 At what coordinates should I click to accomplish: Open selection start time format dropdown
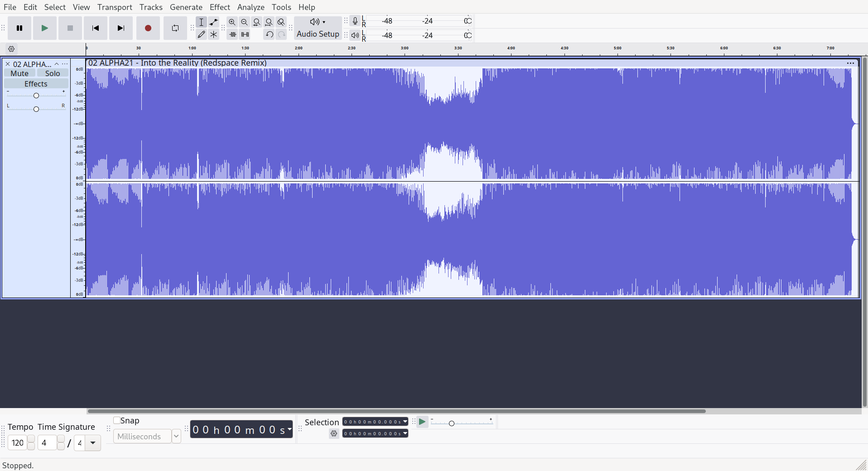click(x=405, y=422)
